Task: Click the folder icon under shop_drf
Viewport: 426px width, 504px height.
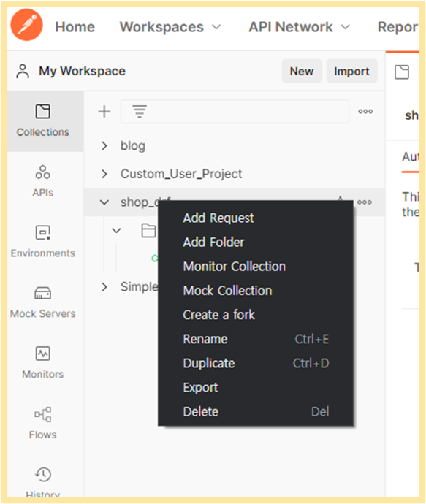Action: [148, 231]
